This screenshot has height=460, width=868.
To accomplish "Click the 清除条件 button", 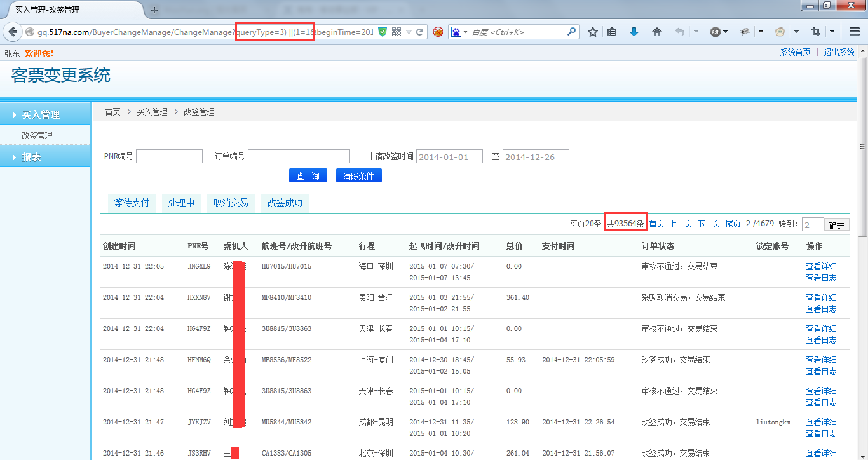I will [x=359, y=176].
